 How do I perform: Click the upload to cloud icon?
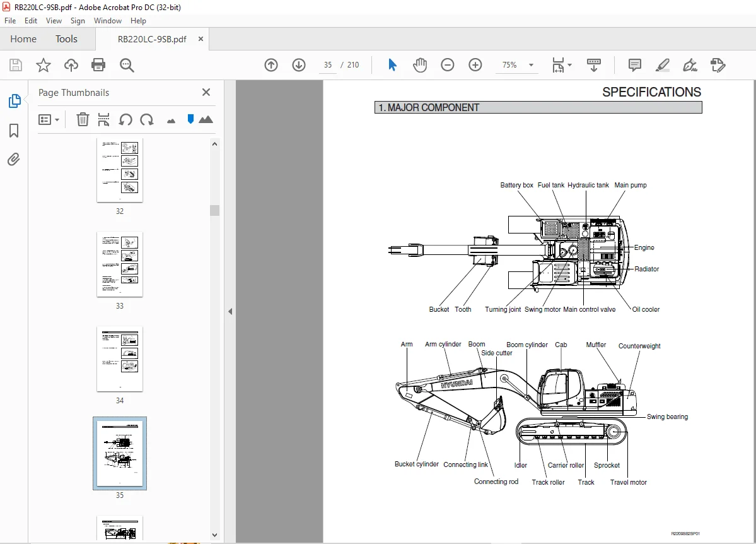[x=71, y=65]
